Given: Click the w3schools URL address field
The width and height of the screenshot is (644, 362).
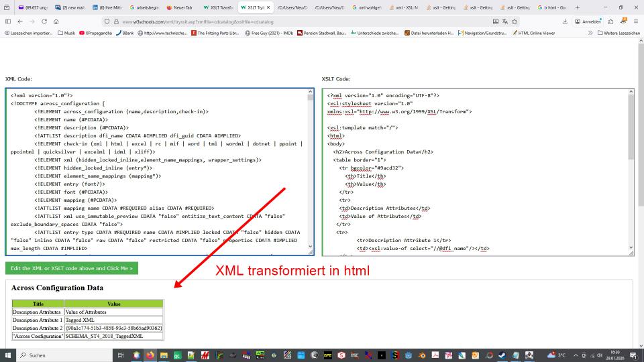Looking at the screenshot, I should click(x=268, y=21).
